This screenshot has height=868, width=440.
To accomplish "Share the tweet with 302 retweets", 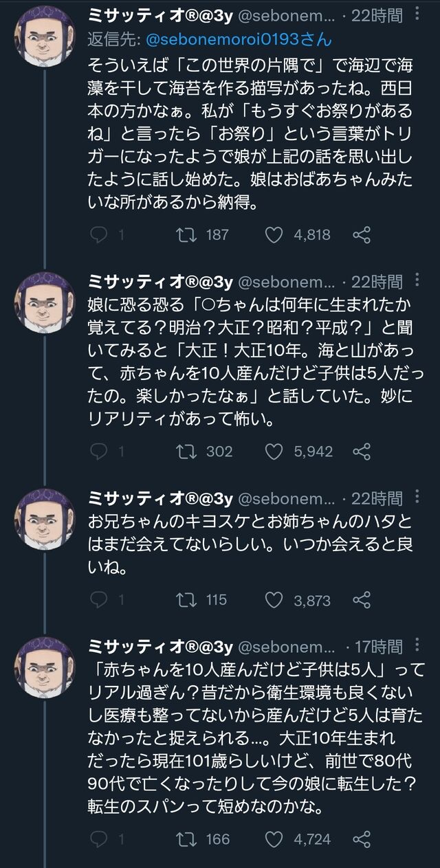I will tap(362, 452).
